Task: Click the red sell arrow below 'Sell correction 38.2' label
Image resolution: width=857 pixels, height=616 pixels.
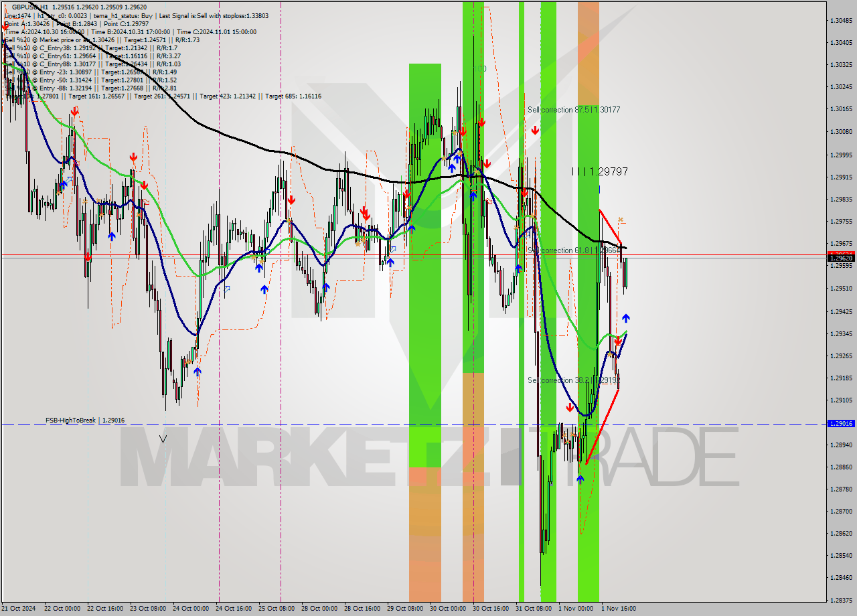Action: pos(570,407)
